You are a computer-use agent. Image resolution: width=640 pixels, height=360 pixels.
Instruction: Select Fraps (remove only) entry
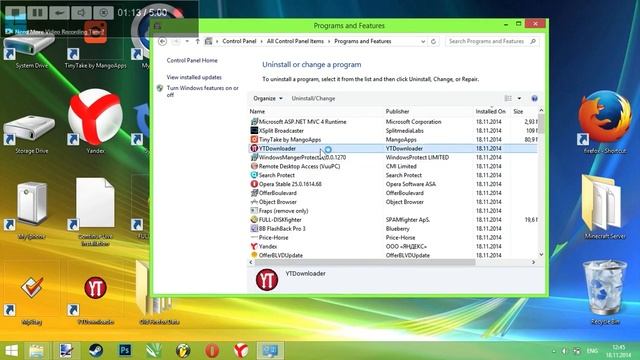click(393, 211)
